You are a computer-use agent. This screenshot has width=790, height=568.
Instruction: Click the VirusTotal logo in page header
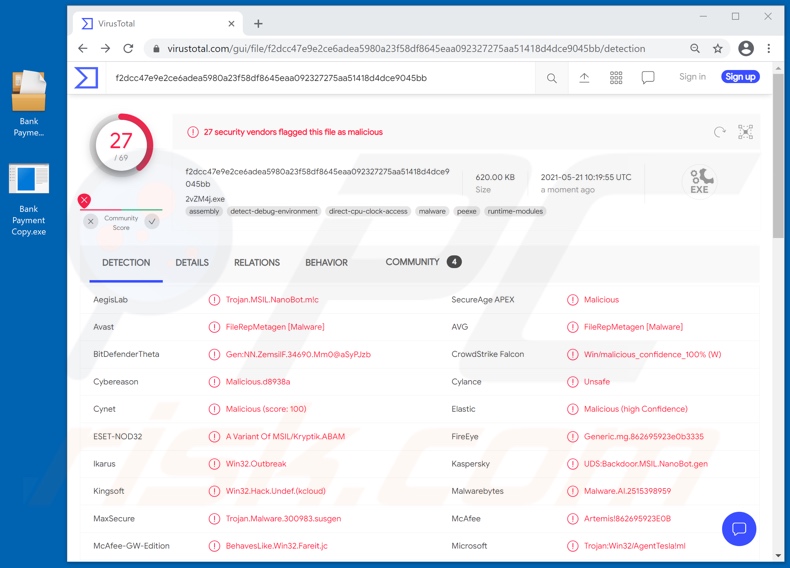pos(86,78)
